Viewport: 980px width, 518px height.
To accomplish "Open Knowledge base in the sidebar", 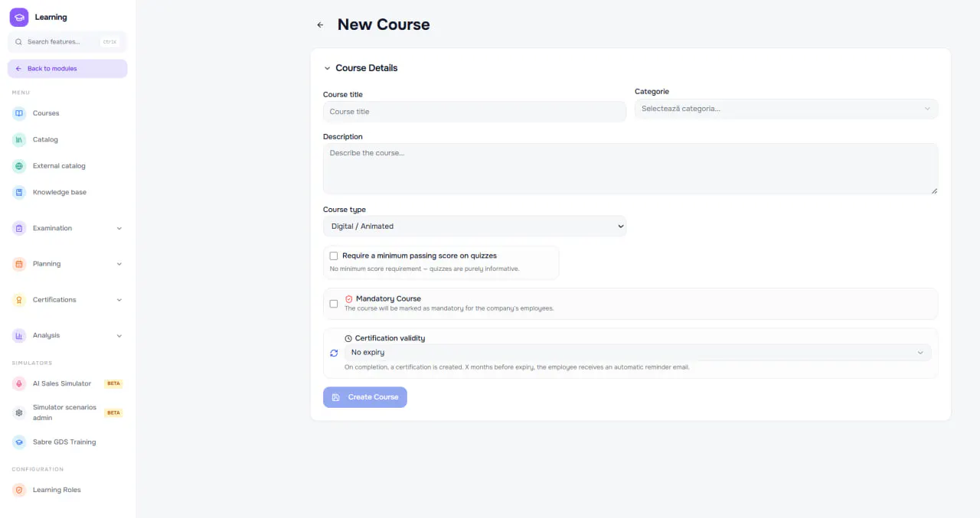I will pos(67,193).
